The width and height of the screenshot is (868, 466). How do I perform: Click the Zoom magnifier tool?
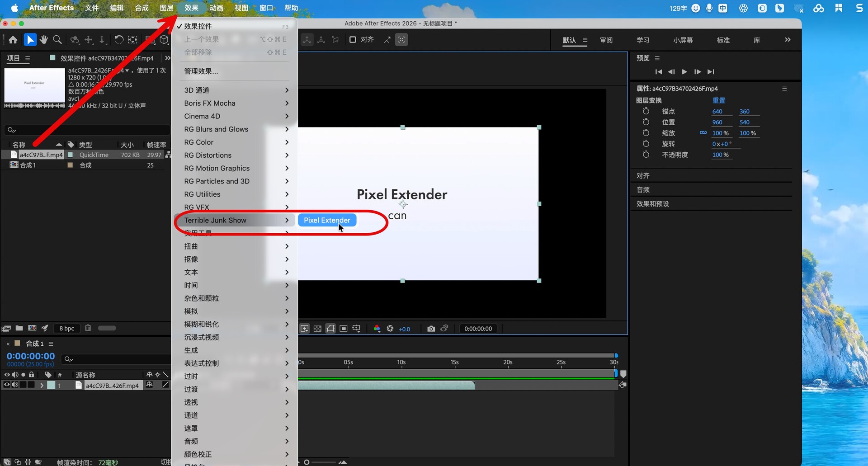pyautogui.click(x=57, y=40)
